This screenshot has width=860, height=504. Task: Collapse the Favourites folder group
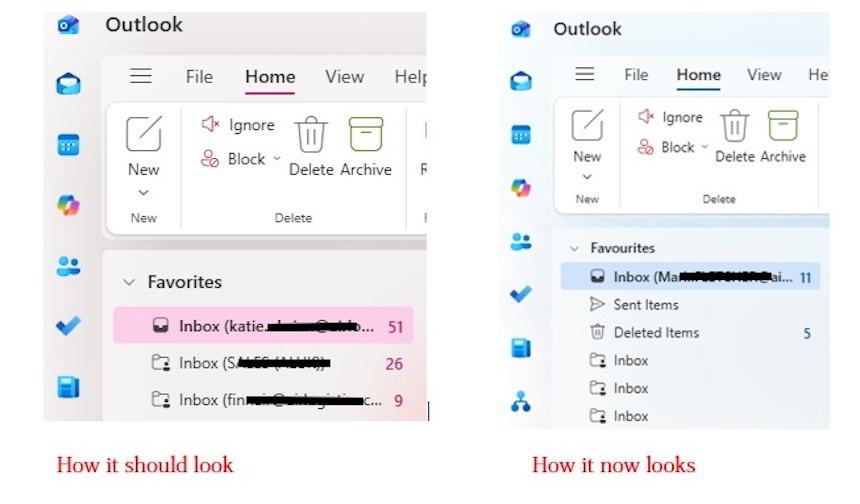point(574,248)
